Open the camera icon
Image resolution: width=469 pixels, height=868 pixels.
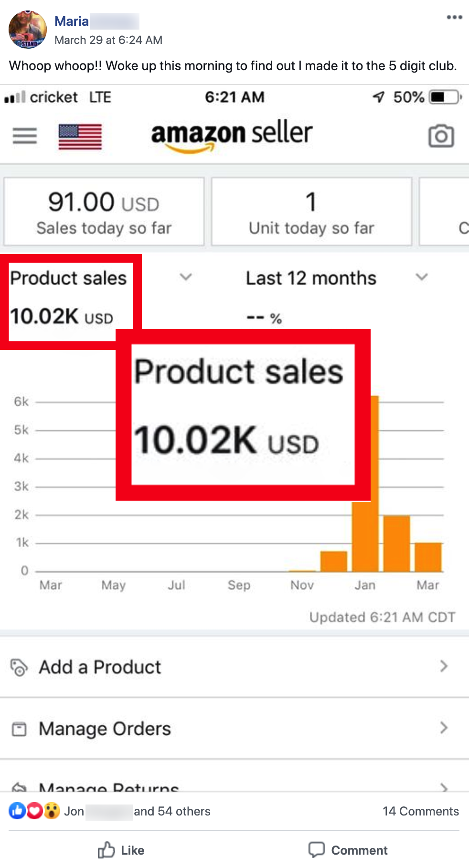point(441,137)
